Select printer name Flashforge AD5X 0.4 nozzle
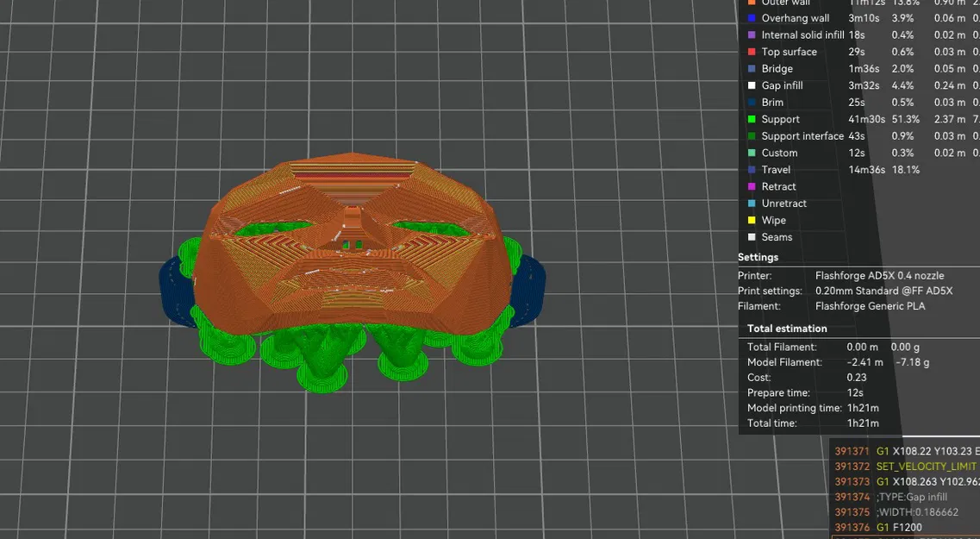The image size is (980, 539). tap(879, 276)
